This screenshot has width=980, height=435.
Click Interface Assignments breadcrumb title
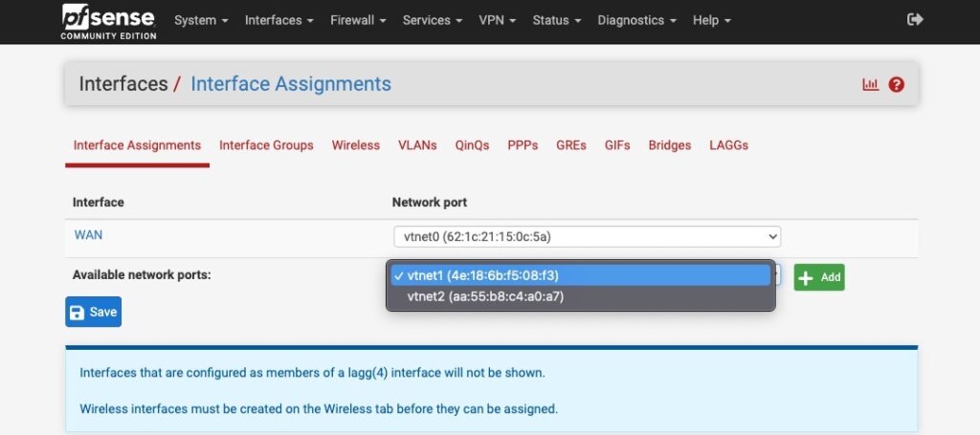(291, 83)
